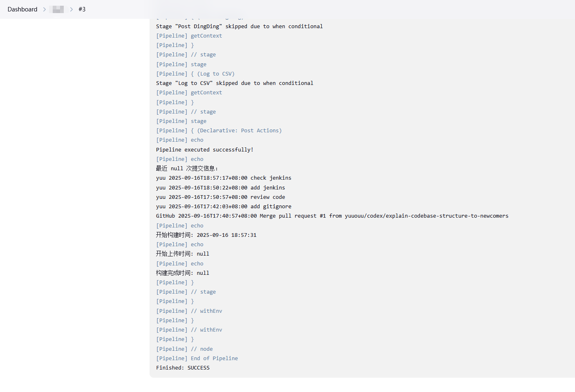This screenshot has width=575, height=392.
Task: Click the 构建完成时间 null line
Action: click(182, 273)
